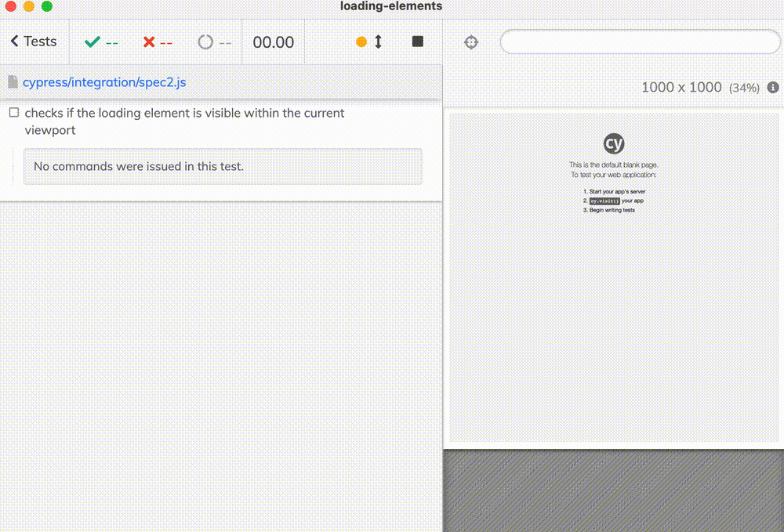Open viewport details via the info icon
The height and width of the screenshot is (532, 784).
(772, 88)
